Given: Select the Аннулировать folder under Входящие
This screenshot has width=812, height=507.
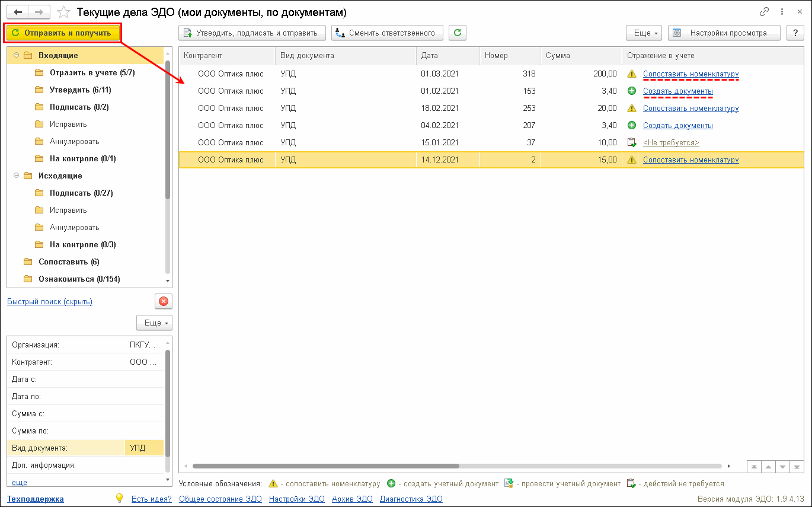Looking at the screenshot, I should [x=74, y=142].
